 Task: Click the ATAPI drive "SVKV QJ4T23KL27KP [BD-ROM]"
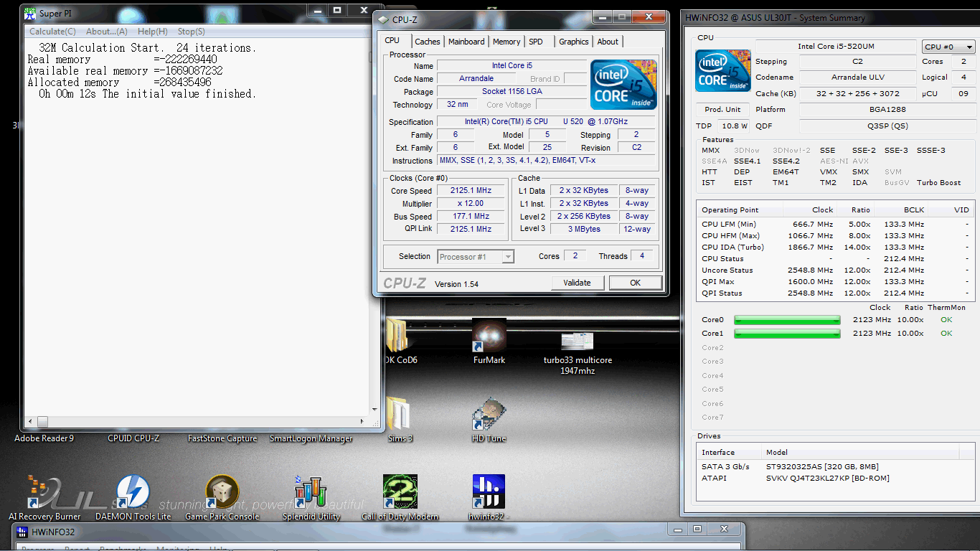827,479
